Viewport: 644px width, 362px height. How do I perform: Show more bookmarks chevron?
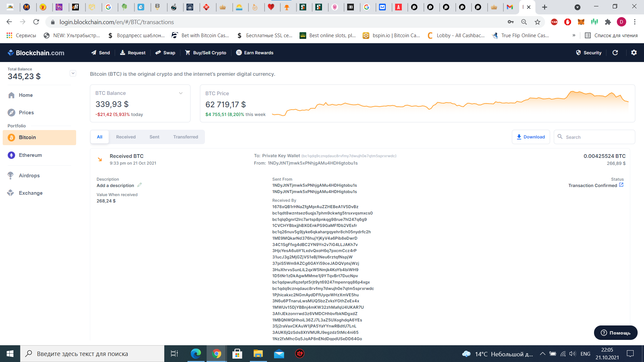pos(574,35)
